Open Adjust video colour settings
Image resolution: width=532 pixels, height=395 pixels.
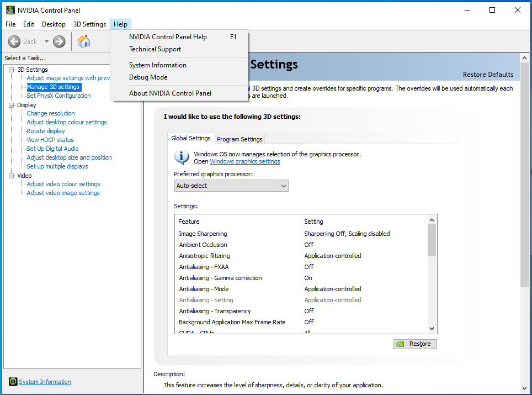tap(63, 184)
